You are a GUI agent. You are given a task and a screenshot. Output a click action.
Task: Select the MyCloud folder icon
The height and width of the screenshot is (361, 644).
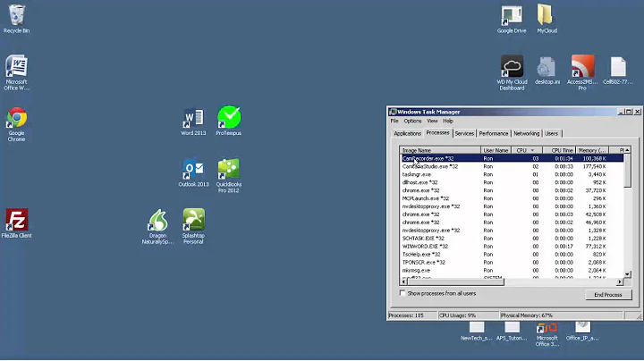pyautogui.click(x=547, y=19)
